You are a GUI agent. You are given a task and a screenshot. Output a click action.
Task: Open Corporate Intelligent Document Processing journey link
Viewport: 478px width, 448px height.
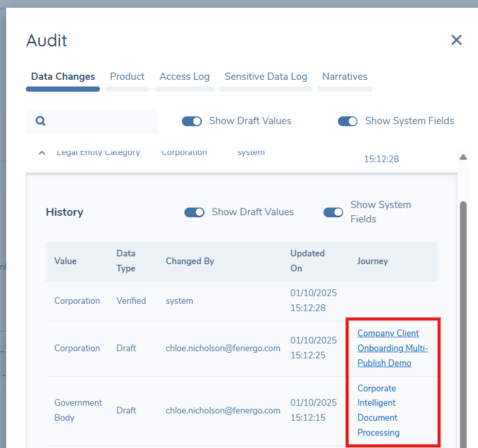[378, 410]
